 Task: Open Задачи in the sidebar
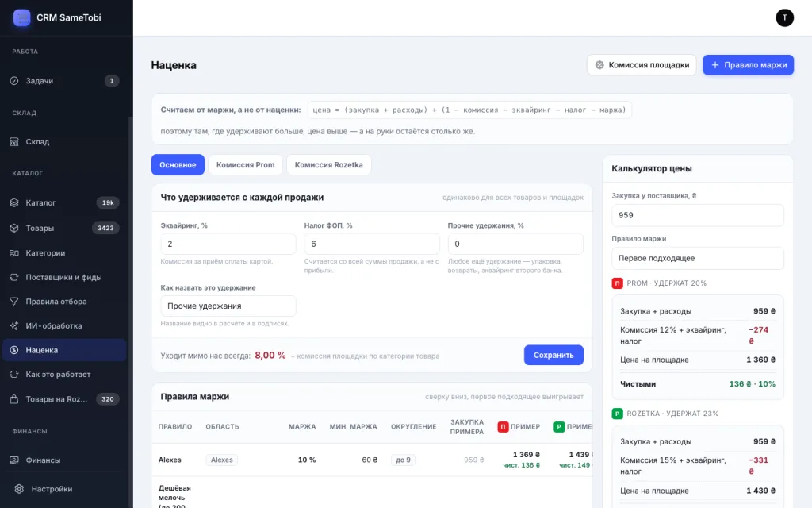pyautogui.click(x=65, y=81)
